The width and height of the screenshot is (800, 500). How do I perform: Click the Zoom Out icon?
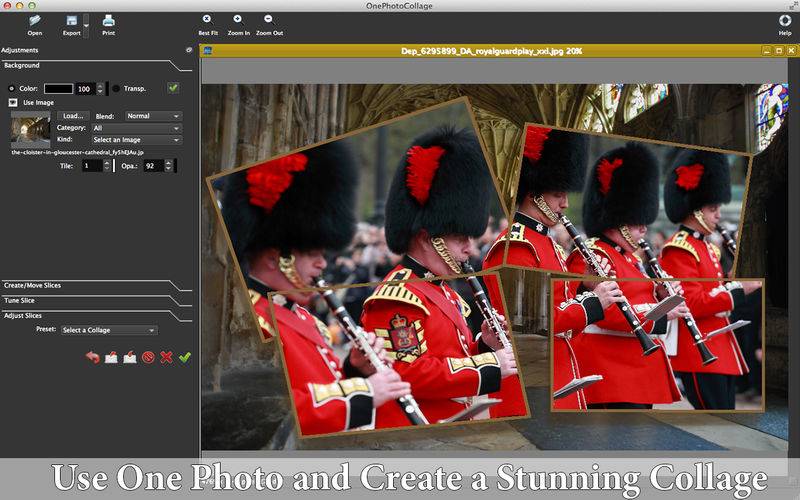269,19
